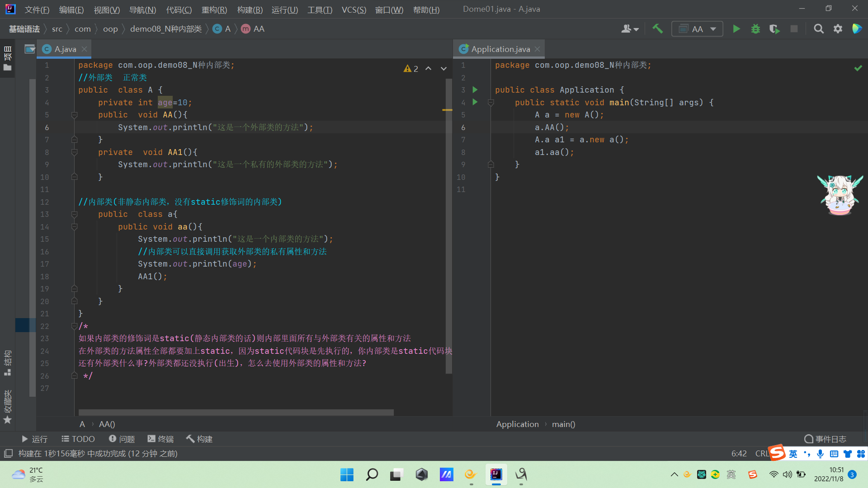The width and height of the screenshot is (868, 488).
Task: Open the user account icon dropdown
Action: pos(629,29)
